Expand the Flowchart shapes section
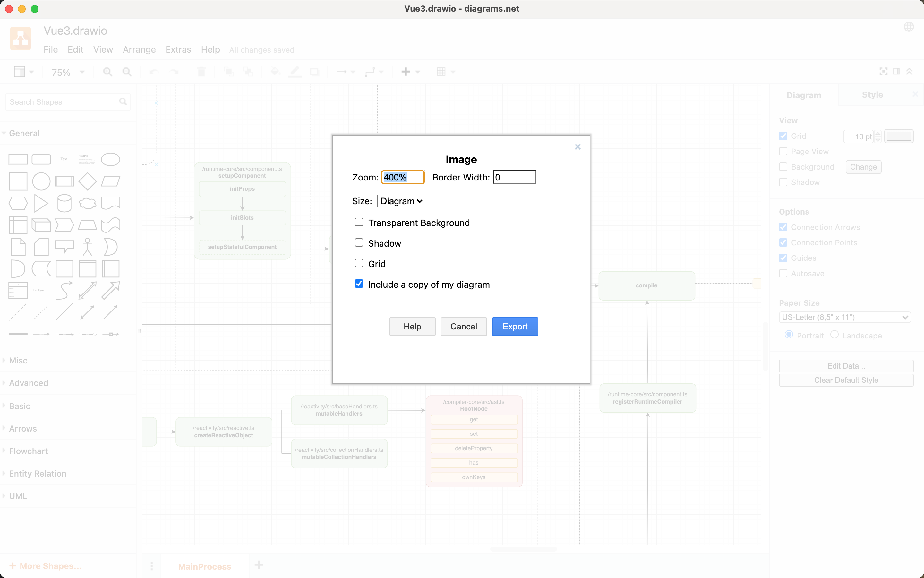924x578 pixels. tap(28, 451)
